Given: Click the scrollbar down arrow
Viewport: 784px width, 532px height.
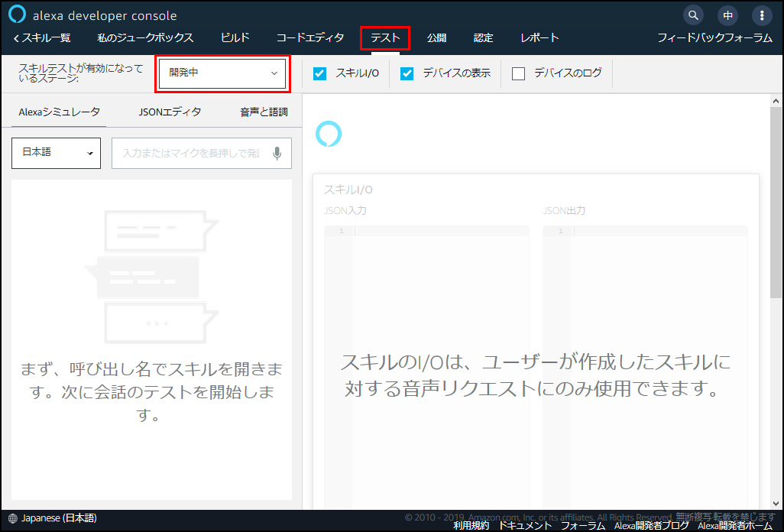Looking at the screenshot, I should (x=776, y=504).
